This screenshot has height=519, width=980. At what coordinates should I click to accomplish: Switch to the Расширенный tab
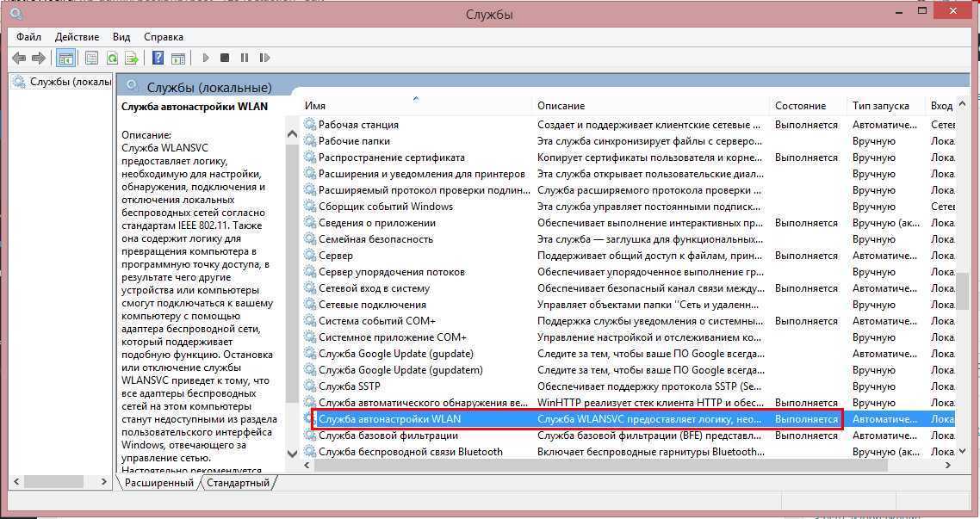coord(158,483)
